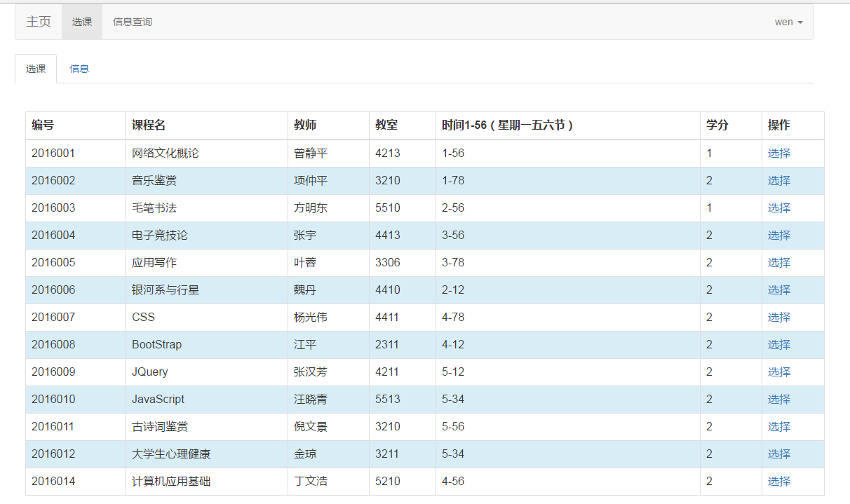The image size is (850, 504).
Task: Click teacher name 张汉芳
Action: [311, 372]
